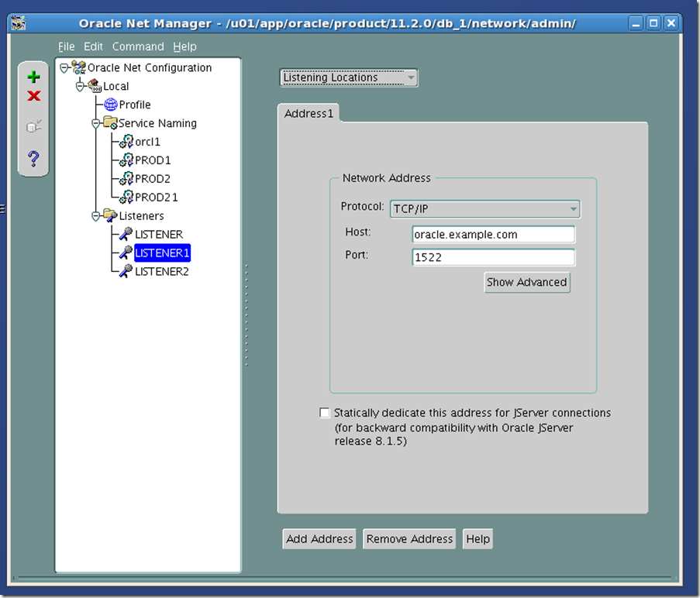This screenshot has height=598, width=700.
Task: Click the Help button below the address panel
Action: coord(478,538)
